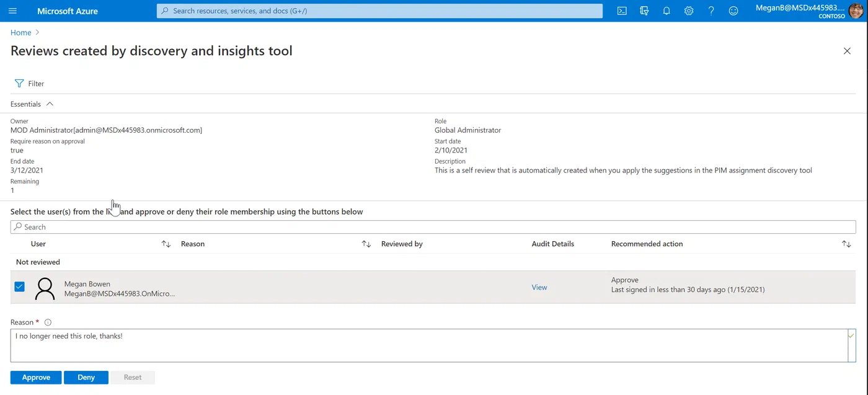Click the Not reviewed group label
The height and width of the screenshot is (395, 868).
(38, 262)
